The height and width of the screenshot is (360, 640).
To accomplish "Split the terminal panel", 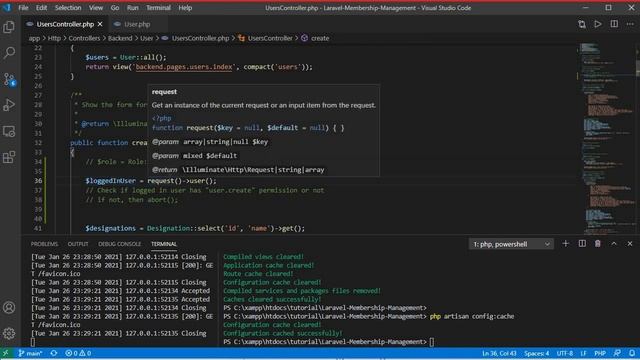I will pos(582,244).
